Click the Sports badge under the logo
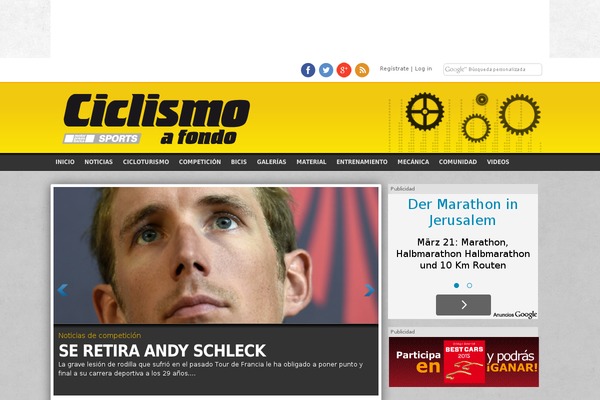The image size is (600, 400). 102,138
